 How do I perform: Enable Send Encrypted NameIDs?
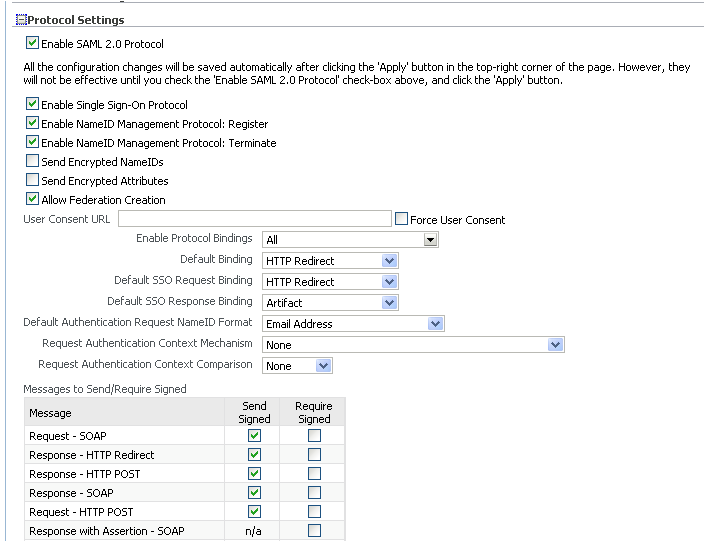[x=32, y=161]
